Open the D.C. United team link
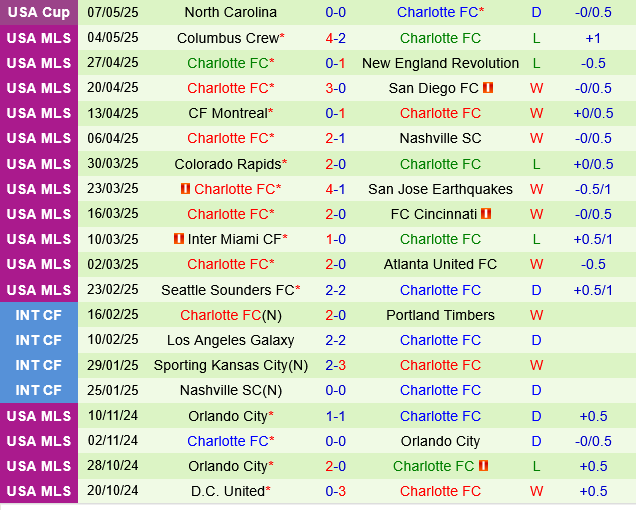The width and height of the screenshot is (636, 510). coord(228,491)
